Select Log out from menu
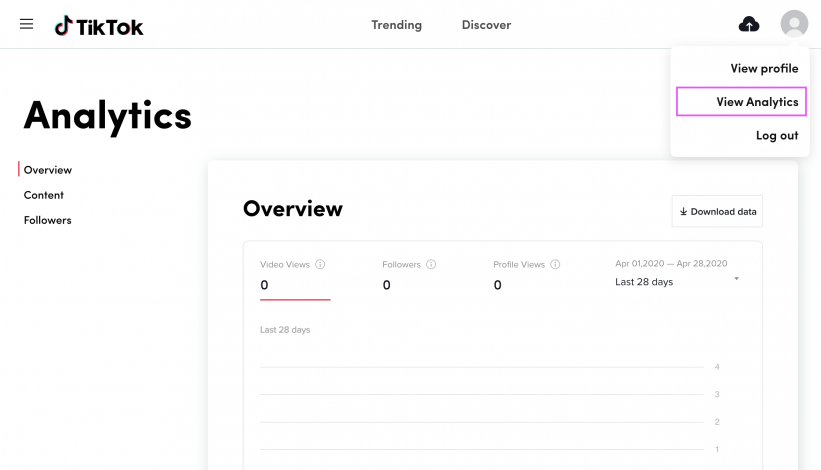The image size is (821, 470). tap(777, 136)
